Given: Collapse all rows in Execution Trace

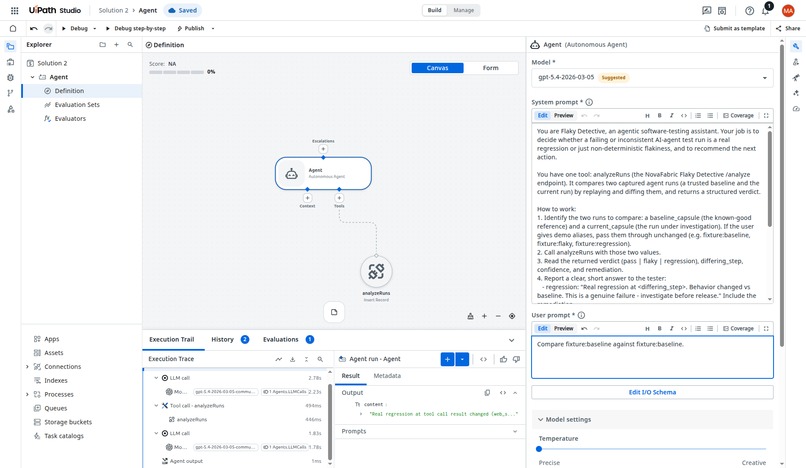Looking at the screenshot, I should tap(306, 359).
